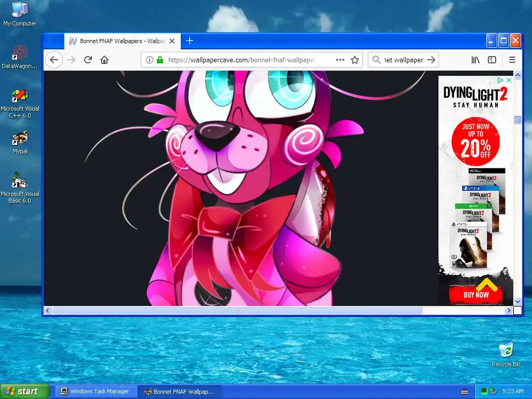Open the AdChoices triangle icon
The height and width of the screenshot is (399, 532).
pos(500,81)
